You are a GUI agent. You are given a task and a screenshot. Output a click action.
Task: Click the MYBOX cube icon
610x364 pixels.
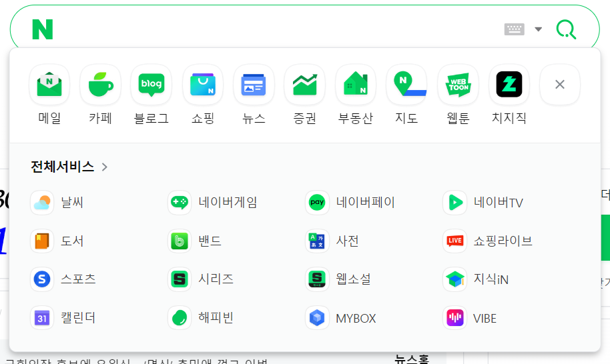[317, 318]
